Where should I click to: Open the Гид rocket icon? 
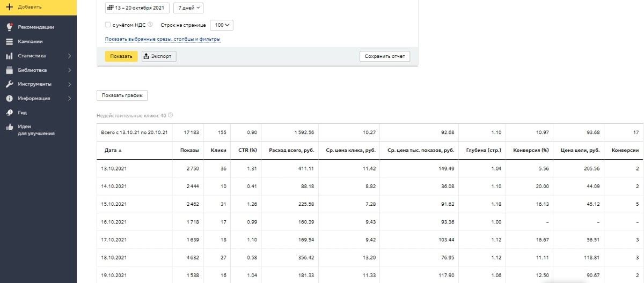pos(9,113)
